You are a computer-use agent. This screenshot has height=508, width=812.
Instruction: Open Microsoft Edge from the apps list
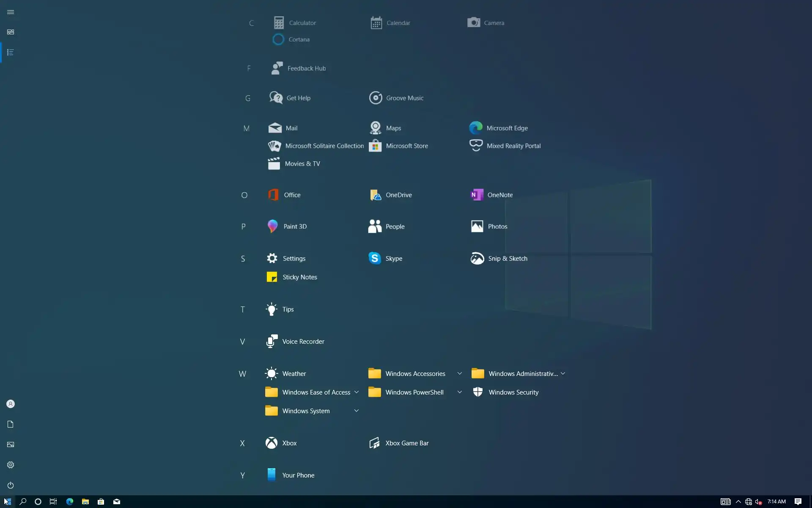click(507, 128)
